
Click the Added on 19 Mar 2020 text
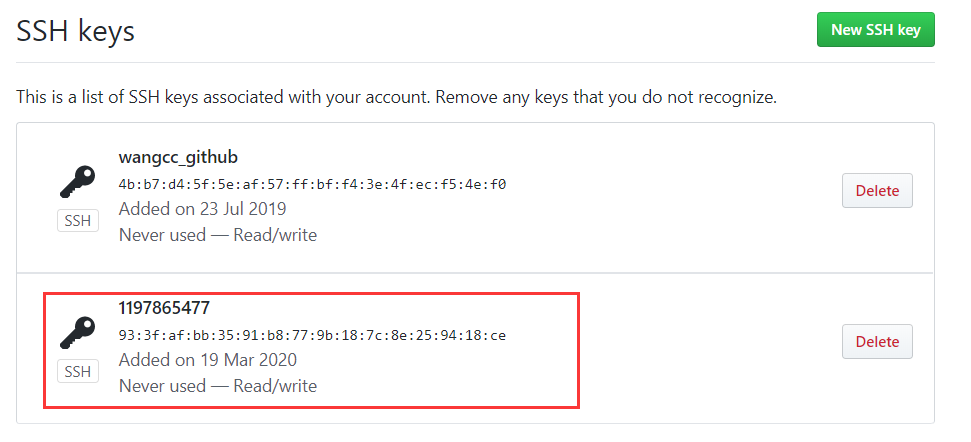(x=207, y=360)
